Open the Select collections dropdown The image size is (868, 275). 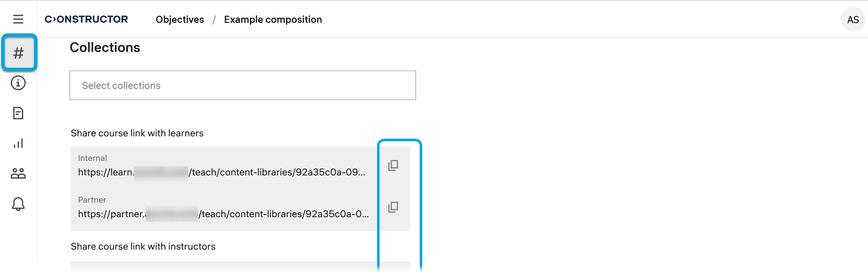coord(243,85)
